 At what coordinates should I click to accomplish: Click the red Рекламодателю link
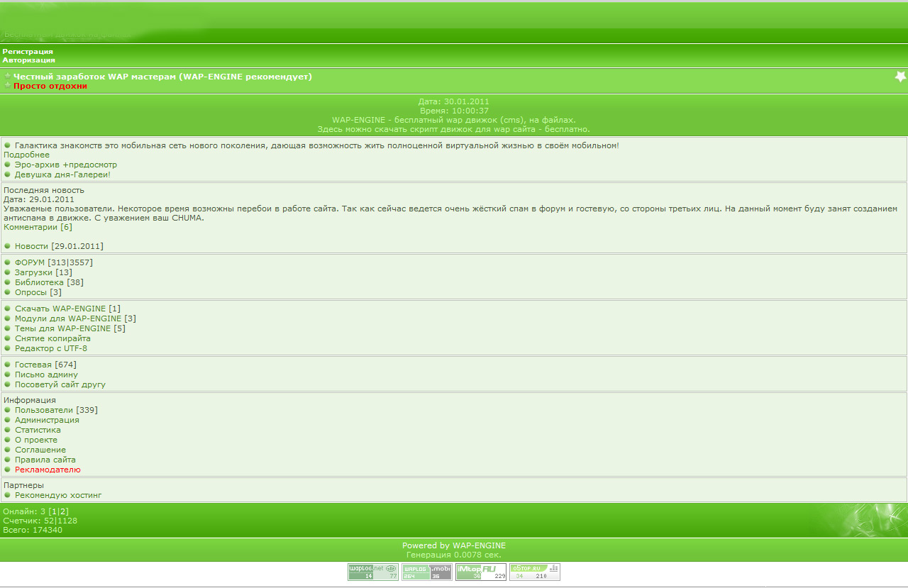click(x=48, y=470)
